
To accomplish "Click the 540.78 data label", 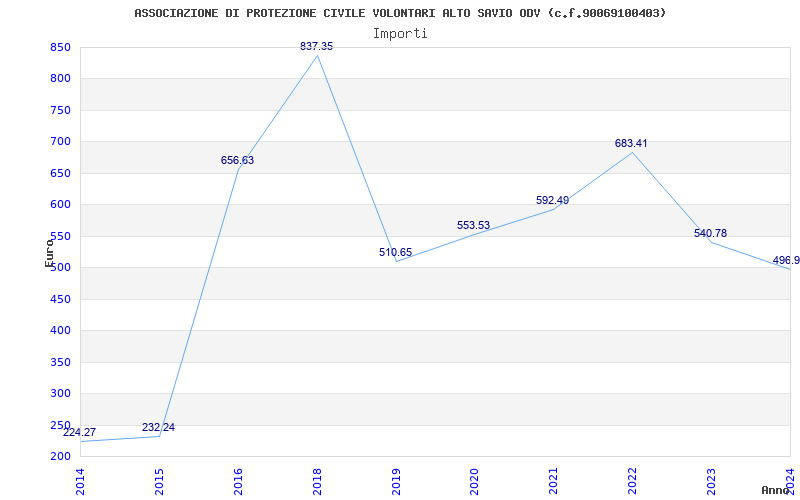I will 710,233.
